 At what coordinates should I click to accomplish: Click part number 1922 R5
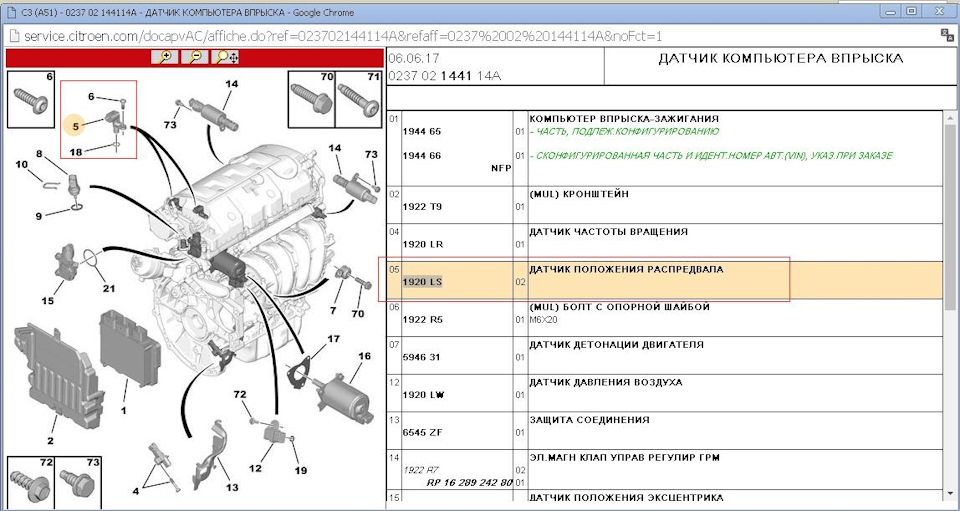tap(421, 319)
